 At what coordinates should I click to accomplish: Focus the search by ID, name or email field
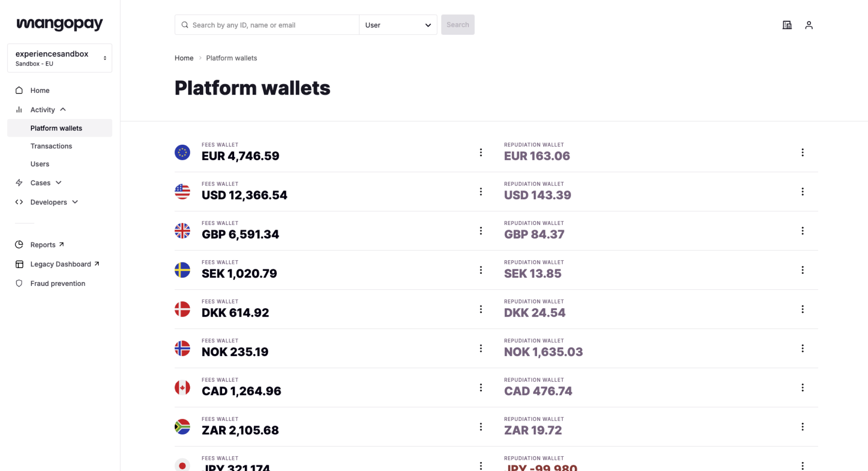pos(267,25)
